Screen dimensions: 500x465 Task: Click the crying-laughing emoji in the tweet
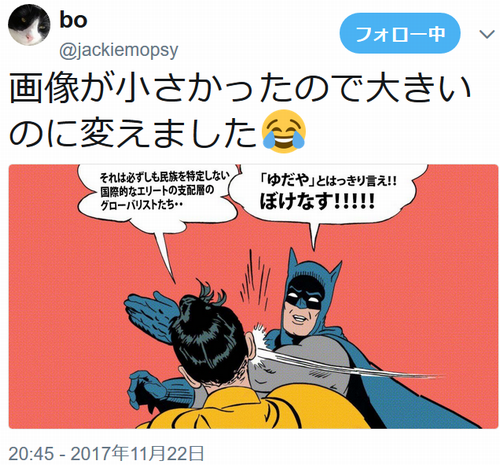pos(284,131)
